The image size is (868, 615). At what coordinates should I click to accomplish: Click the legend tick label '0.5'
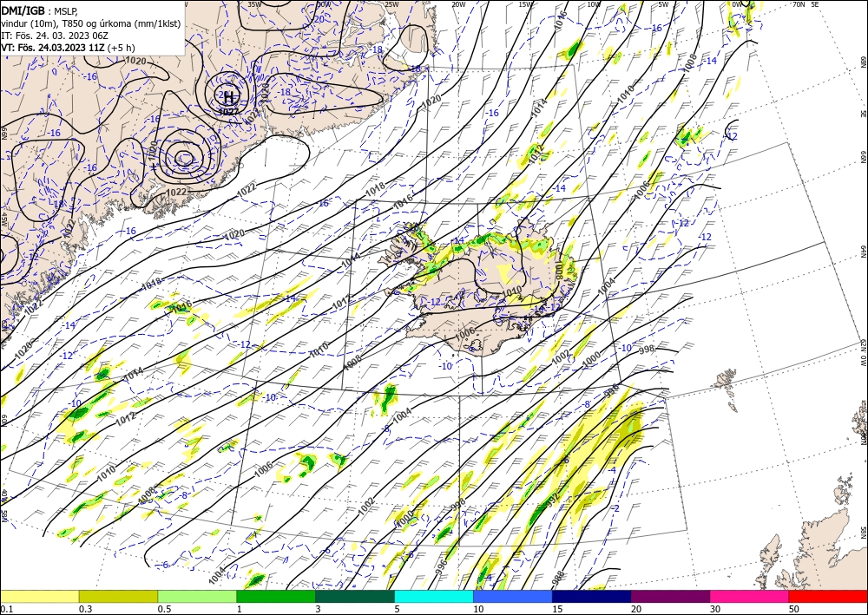pos(164,609)
